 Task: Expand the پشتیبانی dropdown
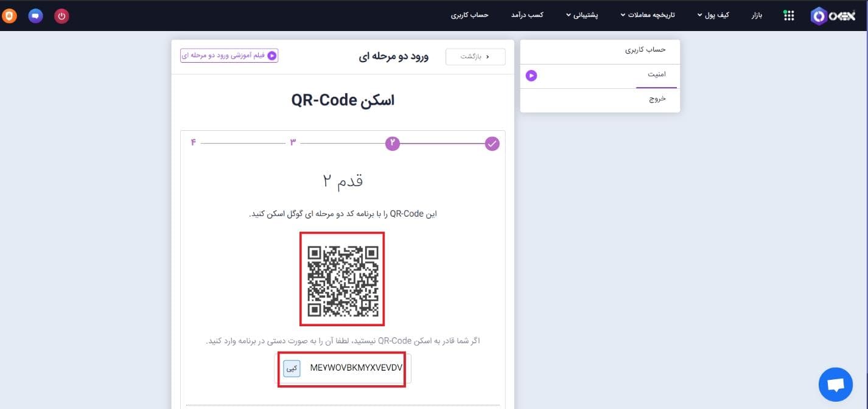click(x=582, y=15)
